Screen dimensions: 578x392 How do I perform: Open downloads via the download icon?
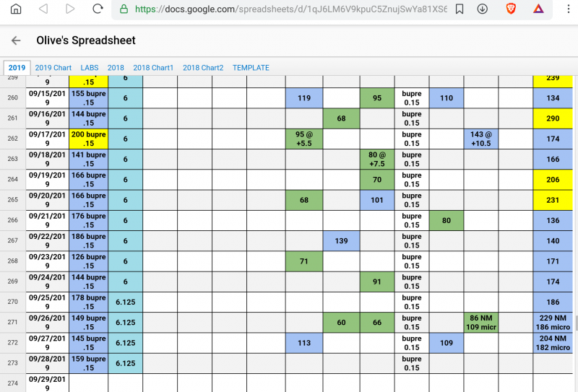click(483, 9)
